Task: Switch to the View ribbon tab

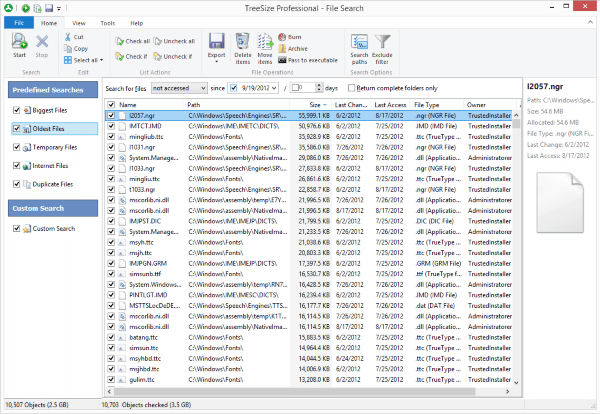Action: [79, 23]
